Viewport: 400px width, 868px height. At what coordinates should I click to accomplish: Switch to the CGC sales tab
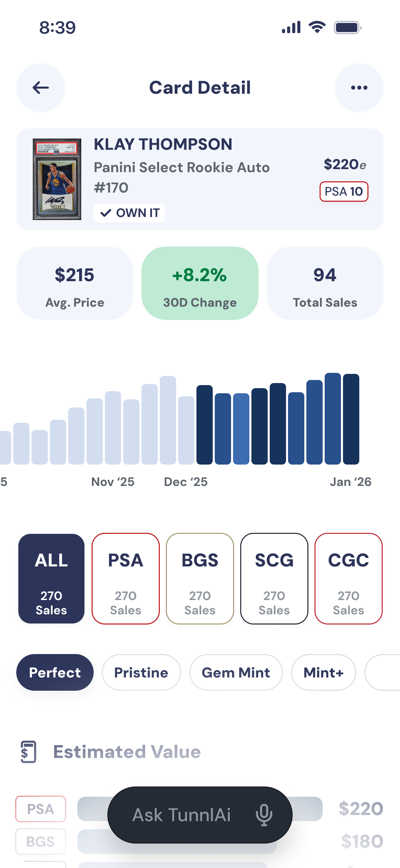point(348,579)
